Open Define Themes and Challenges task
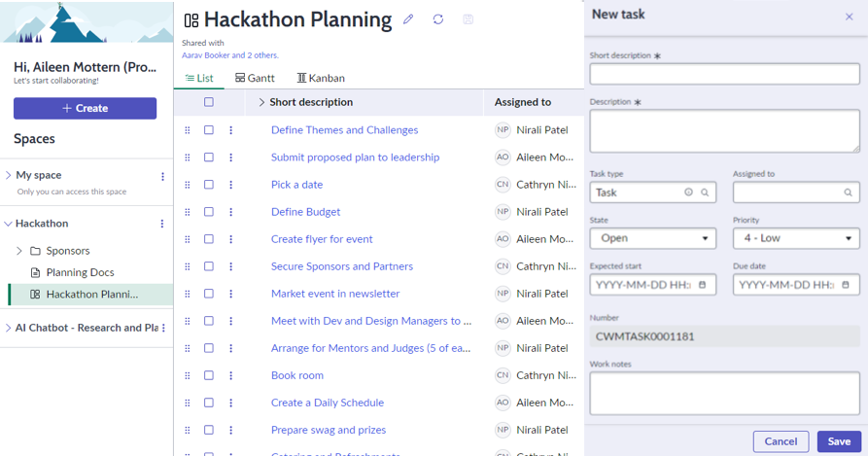868x456 pixels. (344, 130)
